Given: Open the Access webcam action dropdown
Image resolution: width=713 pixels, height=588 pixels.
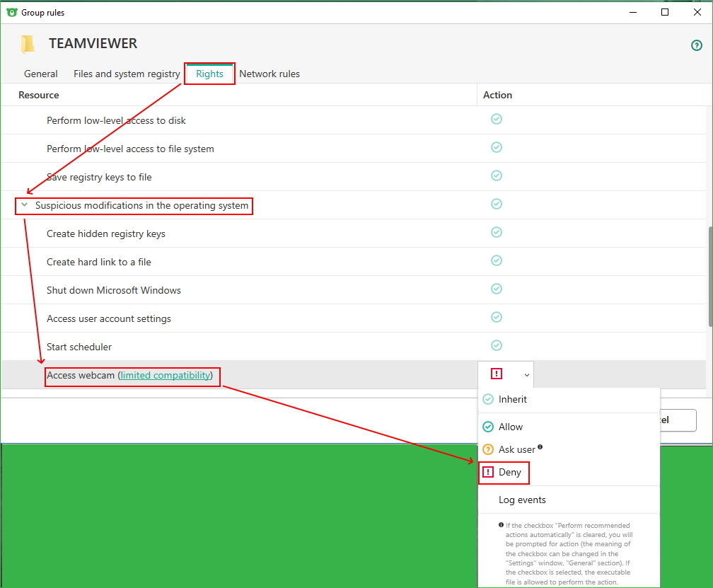Looking at the screenshot, I should coord(506,374).
